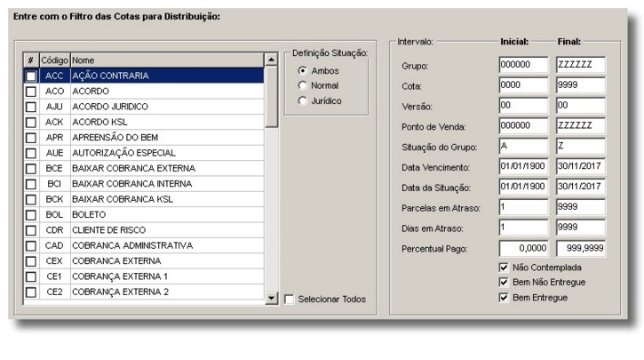Select the CLIENTE DE RISCO row text
Screen dimensions: 644x360
click(x=109, y=230)
